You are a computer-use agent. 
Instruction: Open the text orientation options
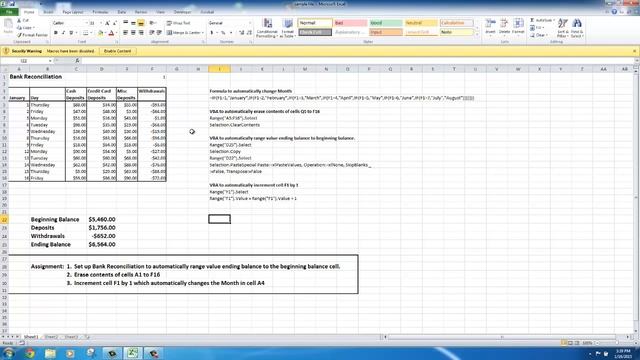coord(153,23)
